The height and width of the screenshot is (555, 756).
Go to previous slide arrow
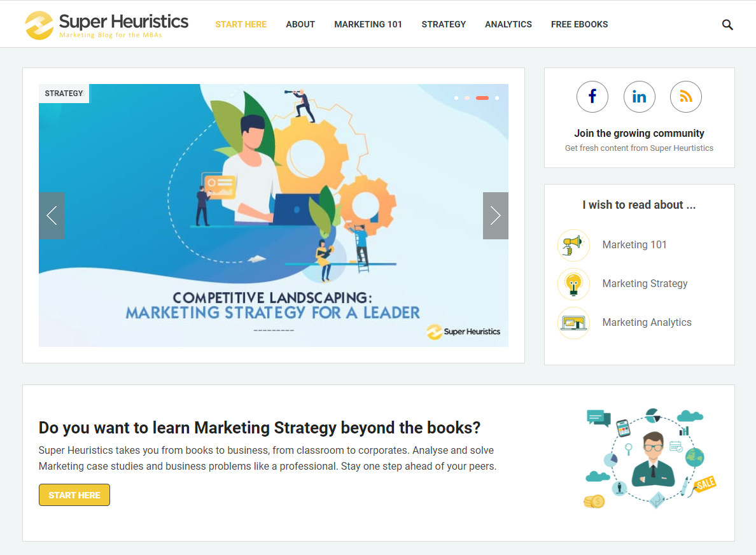pos(52,216)
